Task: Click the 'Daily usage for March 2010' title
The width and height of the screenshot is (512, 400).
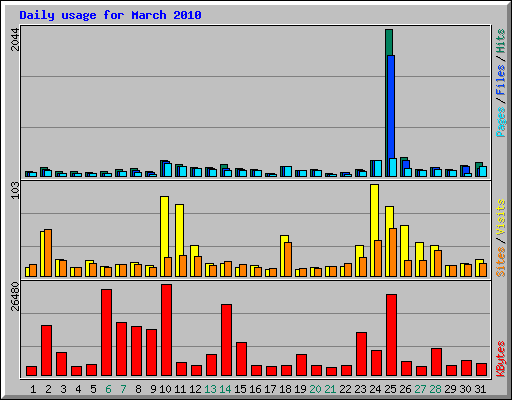Action: pyautogui.click(x=110, y=15)
